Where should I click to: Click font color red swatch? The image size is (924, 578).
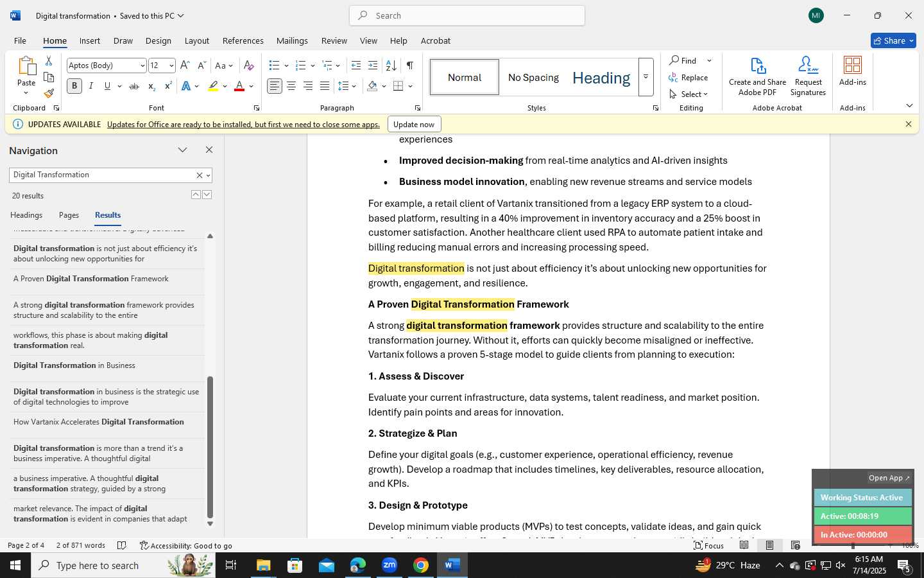click(x=239, y=86)
